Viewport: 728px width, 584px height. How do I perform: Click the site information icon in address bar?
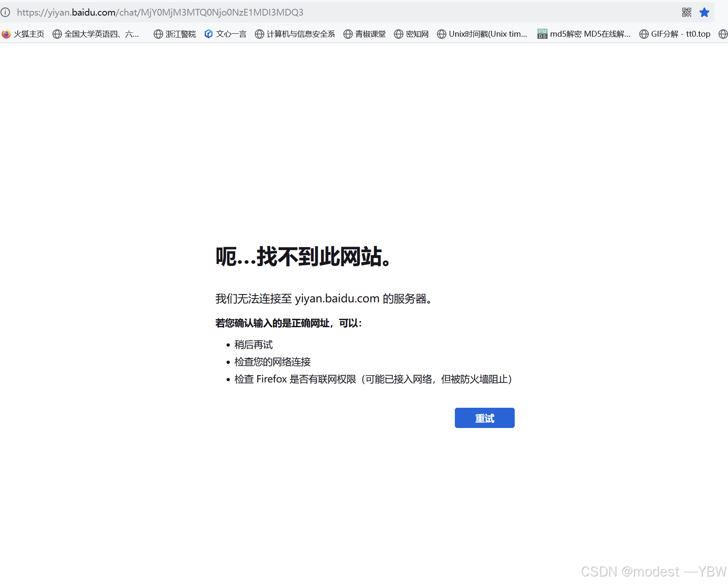pos(5,12)
